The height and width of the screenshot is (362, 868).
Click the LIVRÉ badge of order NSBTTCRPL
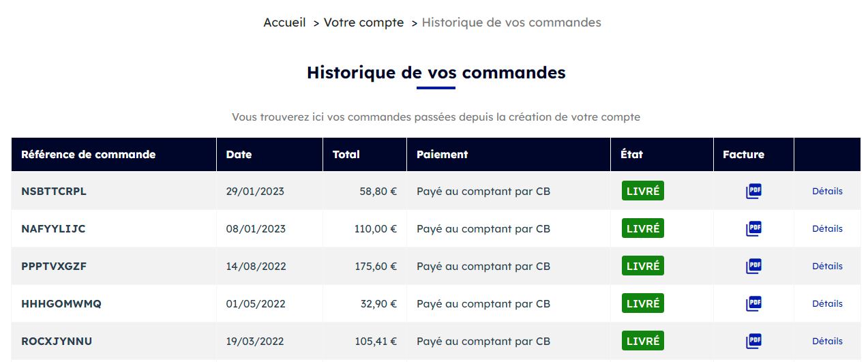click(x=643, y=191)
